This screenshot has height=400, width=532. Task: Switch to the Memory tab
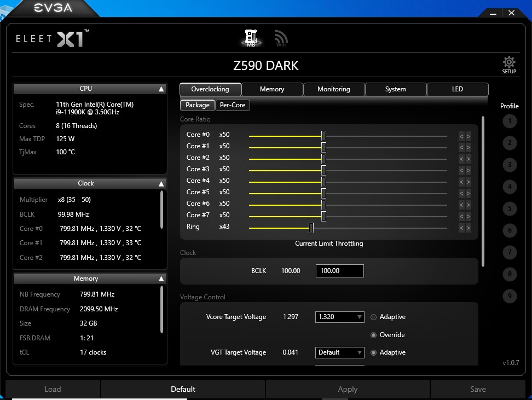click(272, 89)
